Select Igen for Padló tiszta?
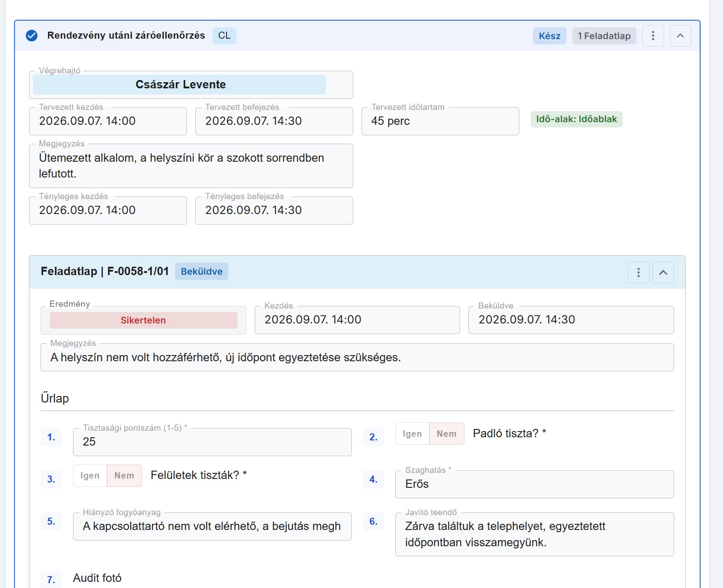This screenshot has width=723, height=588. coord(413,434)
